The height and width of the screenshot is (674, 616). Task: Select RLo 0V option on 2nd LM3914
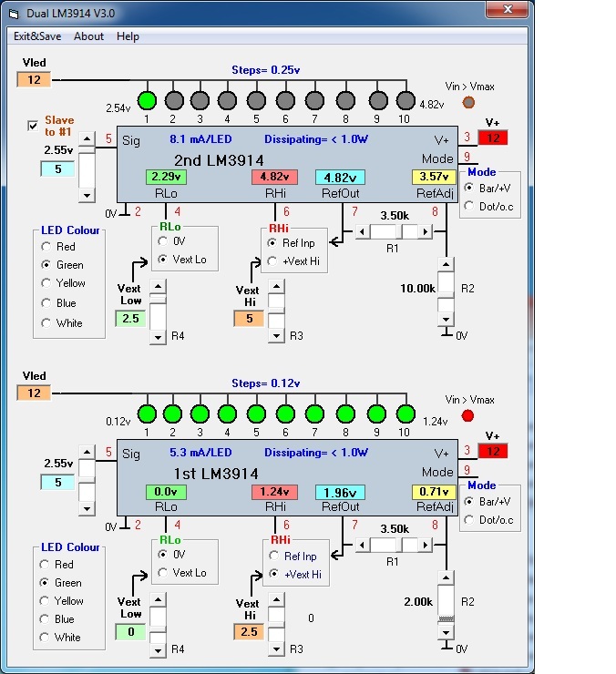(162, 241)
